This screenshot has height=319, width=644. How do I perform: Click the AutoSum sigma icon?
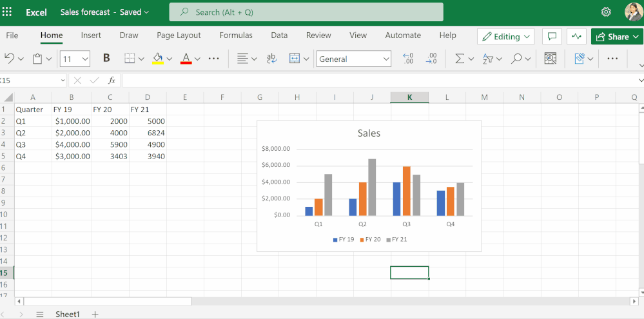click(x=460, y=59)
